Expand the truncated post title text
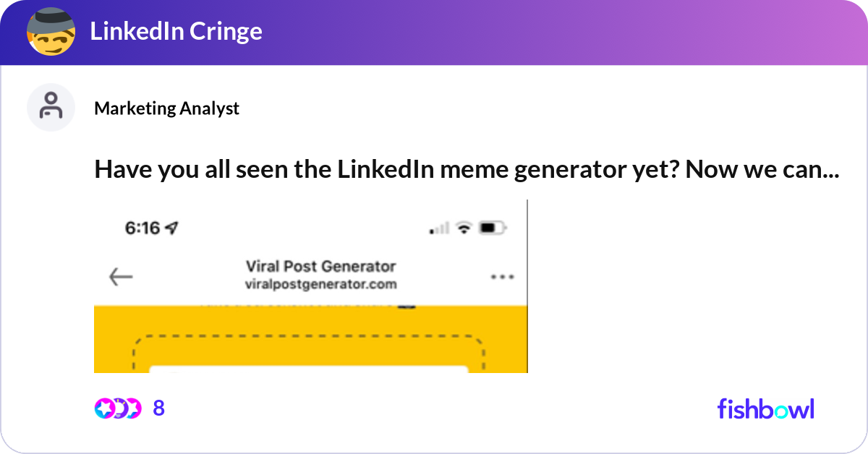 point(466,169)
